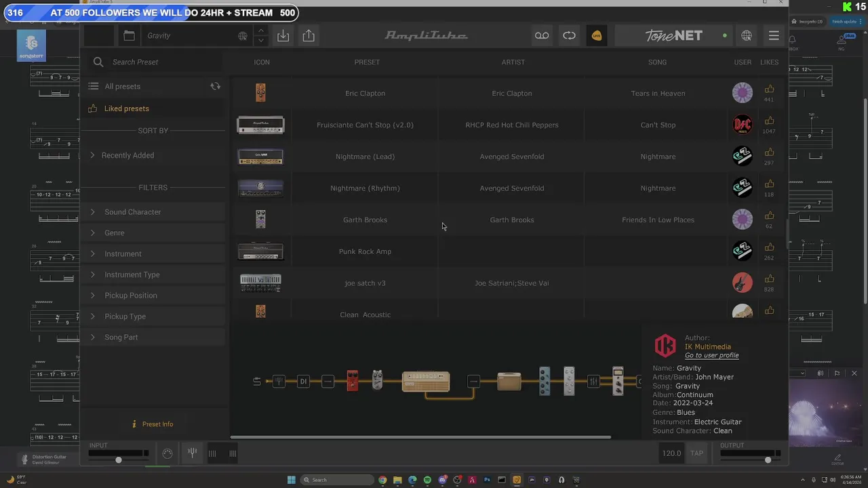Open user avatar for Fruisciante Can't Stop preset

[x=743, y=125]
